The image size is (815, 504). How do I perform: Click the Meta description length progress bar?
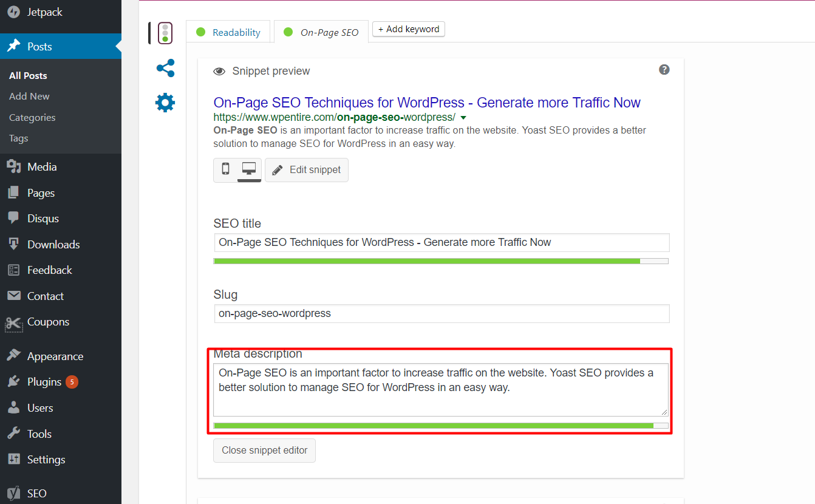pos(441,426)
